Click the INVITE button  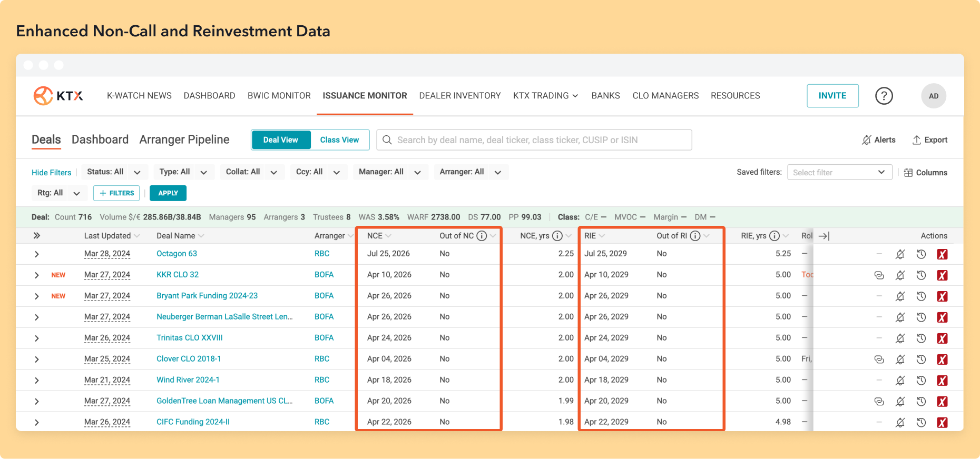(832, 96)
